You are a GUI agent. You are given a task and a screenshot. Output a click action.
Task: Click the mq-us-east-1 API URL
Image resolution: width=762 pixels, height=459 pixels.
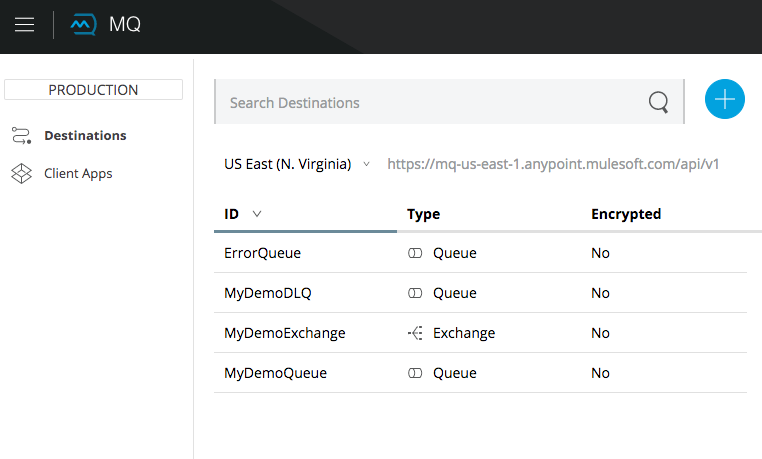pyautogui.click(x=553, y=164)
